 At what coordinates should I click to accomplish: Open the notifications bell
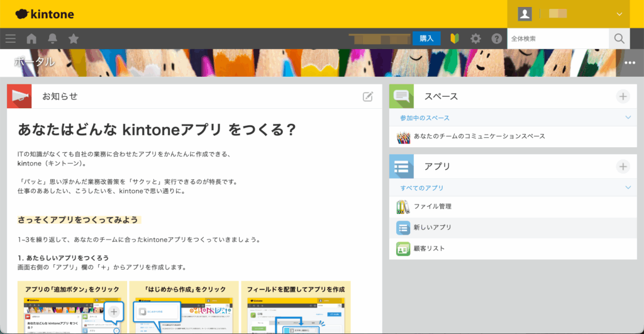click(x=52, y=38)
